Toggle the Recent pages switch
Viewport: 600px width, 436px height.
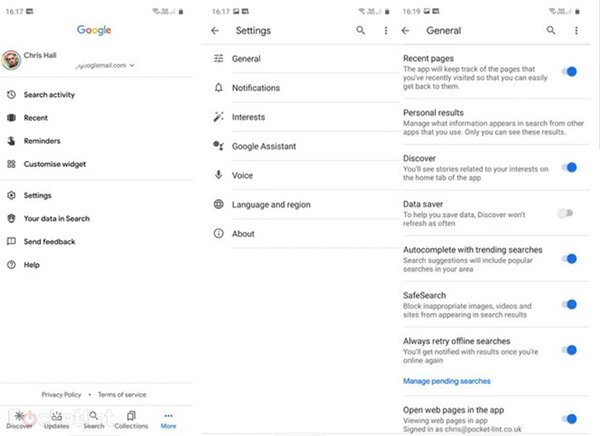569,72
